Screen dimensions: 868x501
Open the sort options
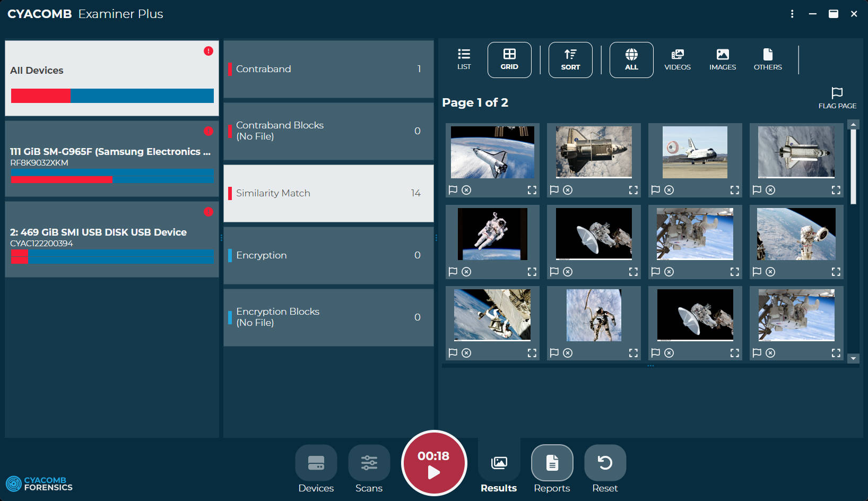click(x=570, y=59)
